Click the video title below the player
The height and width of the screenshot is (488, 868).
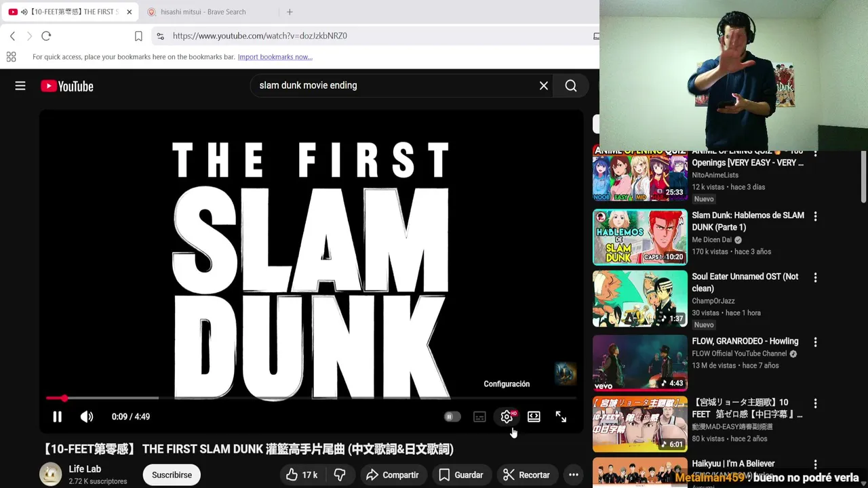pyautogui.click(x=248, y=449)
